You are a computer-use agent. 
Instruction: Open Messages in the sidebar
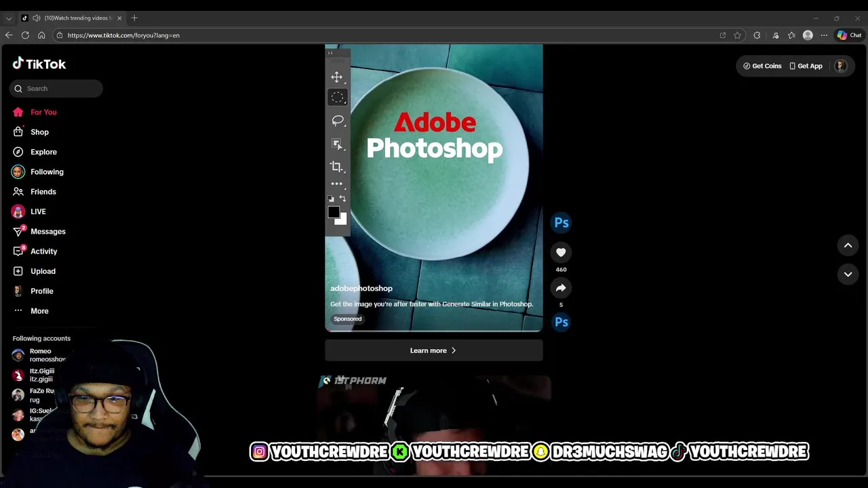(47, 231)
